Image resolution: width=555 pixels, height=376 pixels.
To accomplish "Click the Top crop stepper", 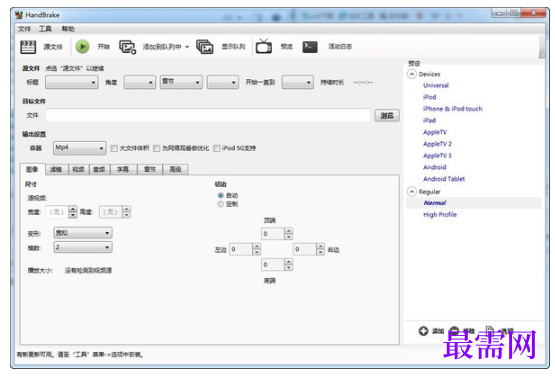I will coord(288,234).
